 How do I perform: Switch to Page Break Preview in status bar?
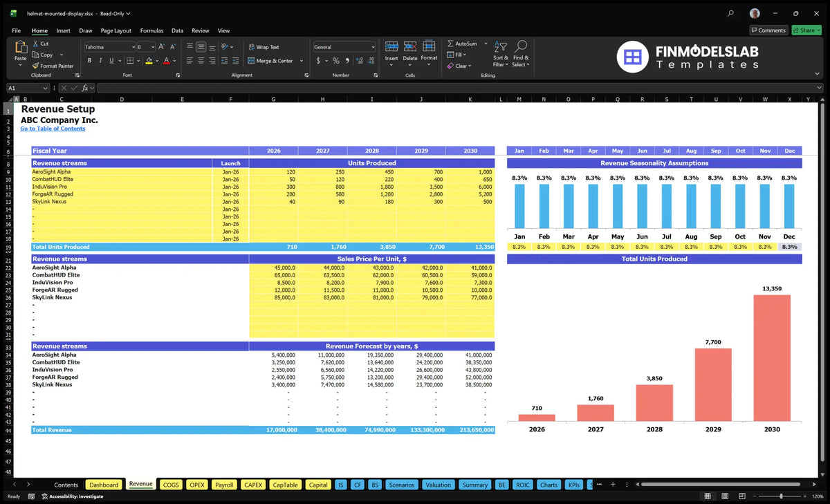pyautogui.click(x=741, y=496)
